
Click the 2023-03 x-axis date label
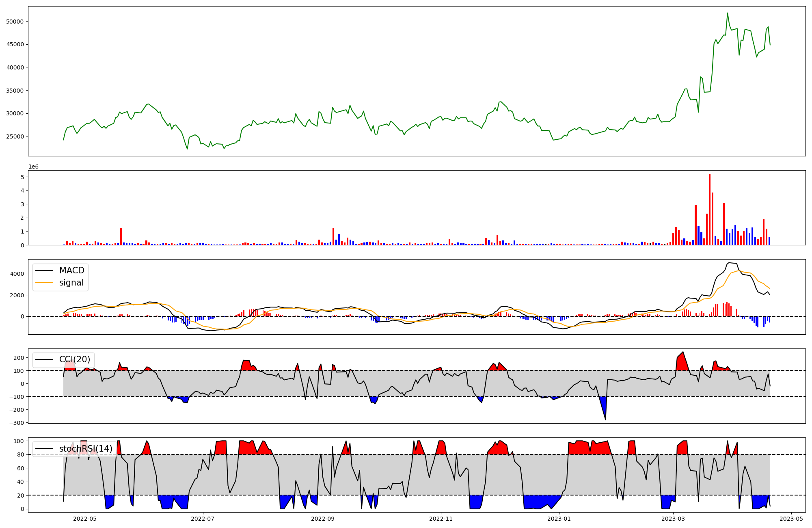tap(674, 519)
